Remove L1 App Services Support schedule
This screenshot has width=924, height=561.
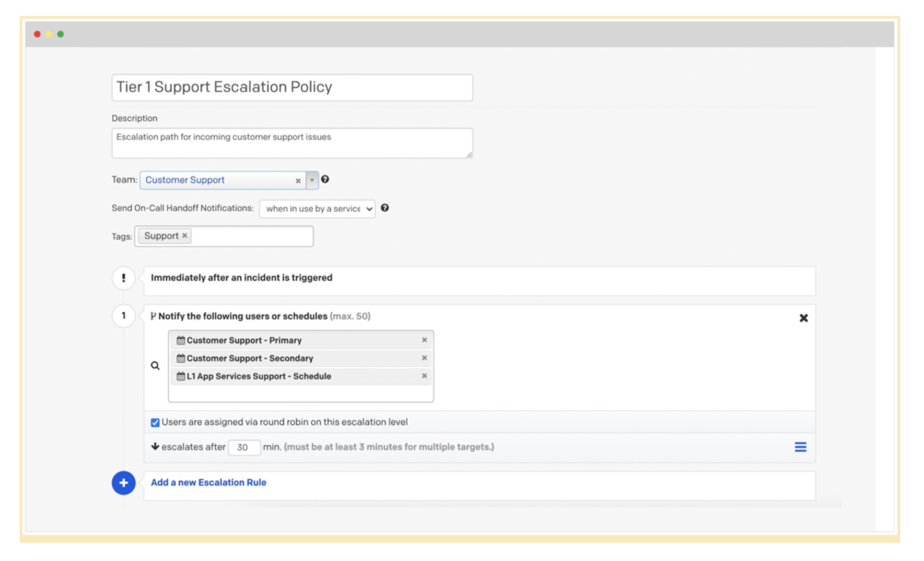click(x=424, y=377)
